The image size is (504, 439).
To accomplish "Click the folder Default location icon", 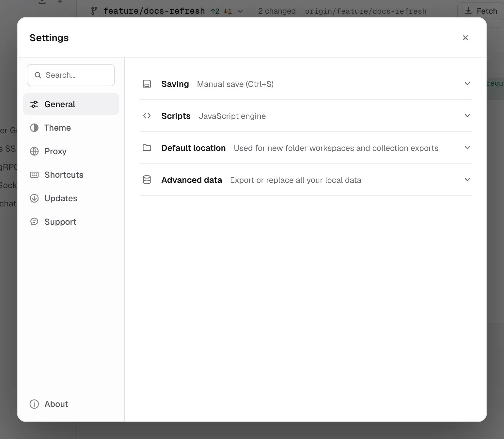I will (147, 148).
